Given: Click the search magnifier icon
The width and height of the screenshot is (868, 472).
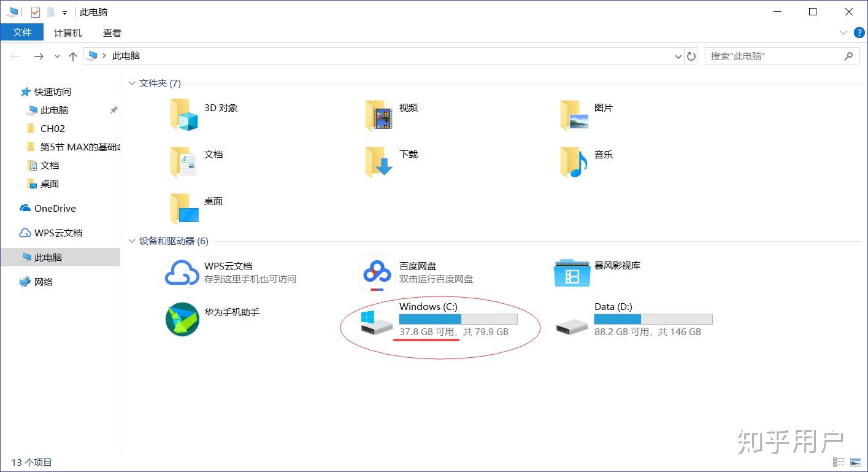Looking at the screenshot, I should [849, 55].
